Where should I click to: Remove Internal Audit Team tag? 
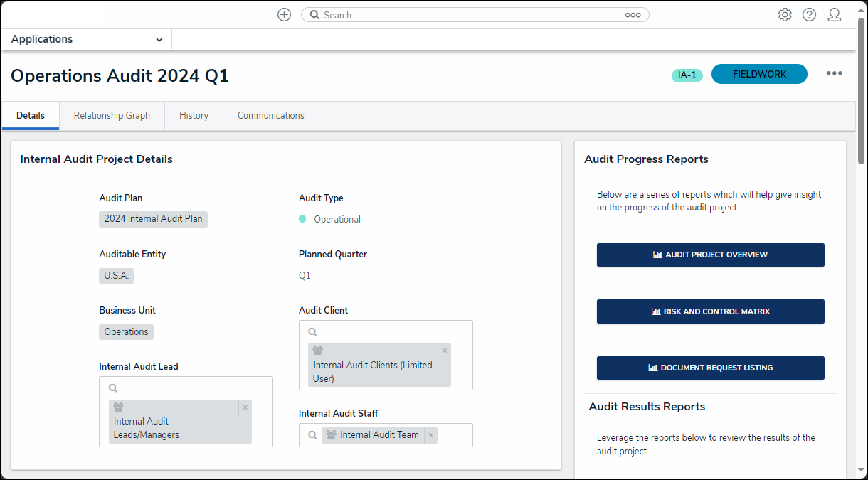430,435
